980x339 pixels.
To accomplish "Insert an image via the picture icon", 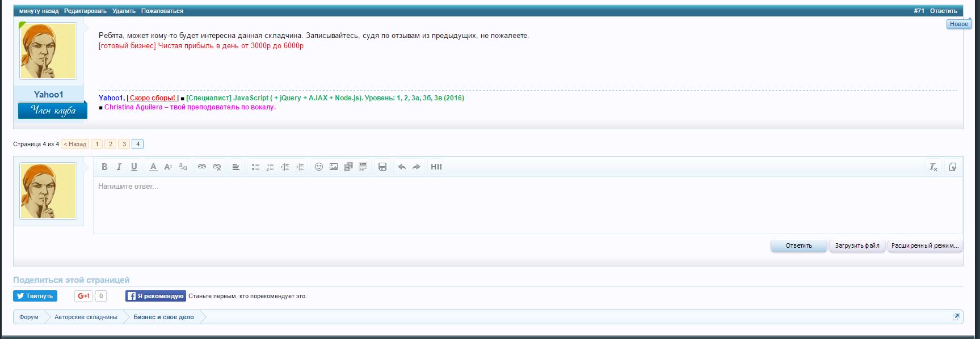I will [334, 167].
